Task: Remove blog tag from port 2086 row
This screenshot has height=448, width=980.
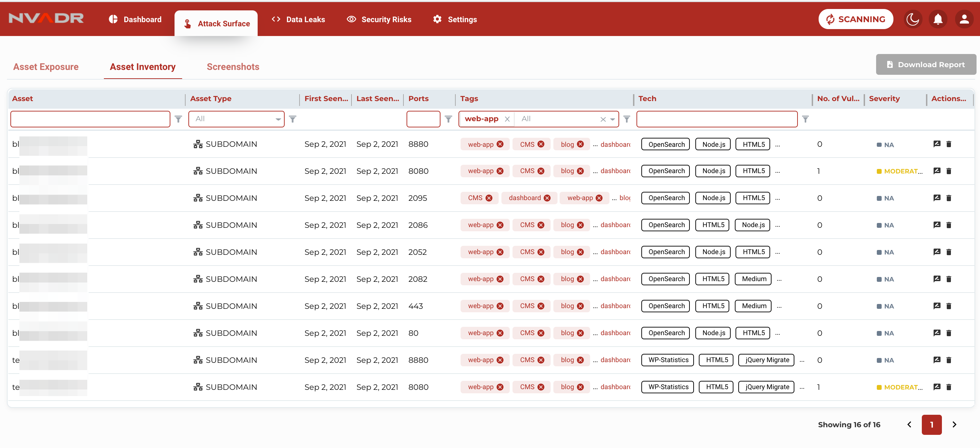Action: coord(580,225)
